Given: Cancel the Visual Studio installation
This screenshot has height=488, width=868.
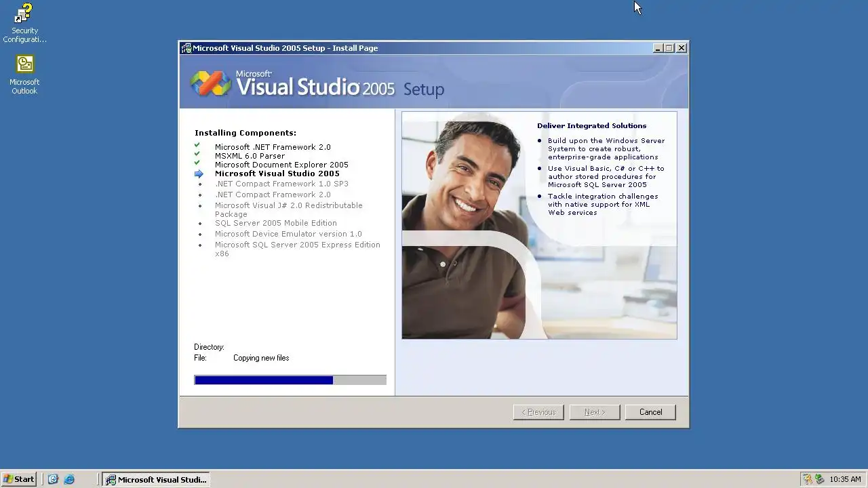Looking at the screenshot, I should [x=650, y=412].
